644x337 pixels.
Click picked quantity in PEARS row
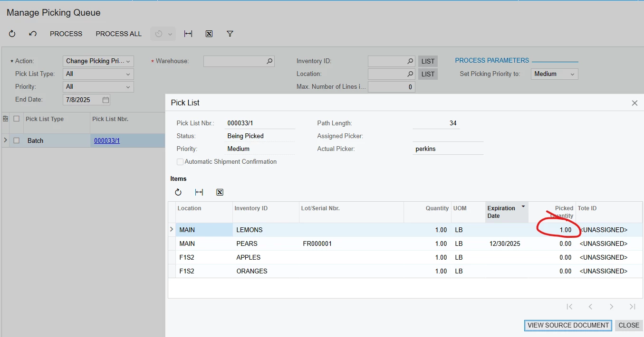coord(552,243)
